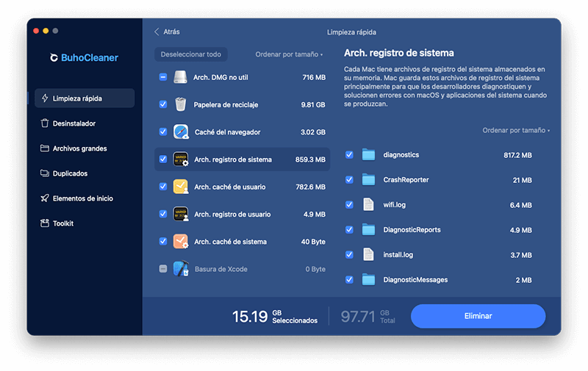Select the Papelera de reciclaje 9.81 GB row
The image size is (588, 371).
point(243,104)
